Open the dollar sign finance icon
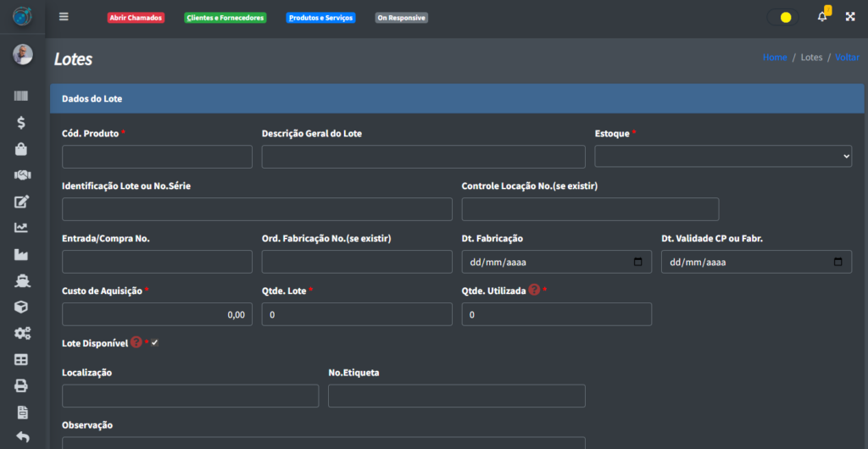Screen dimensions: 868x449 [x=22, y=123]
